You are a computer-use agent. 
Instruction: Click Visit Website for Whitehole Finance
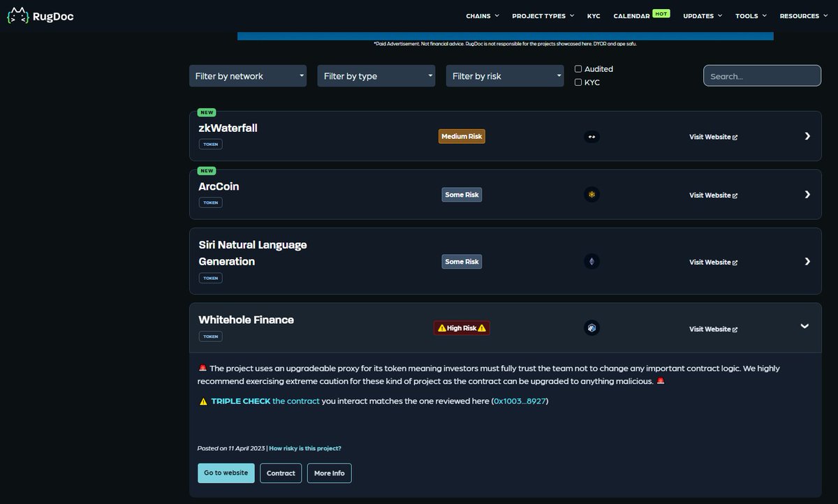click(714, 329)
